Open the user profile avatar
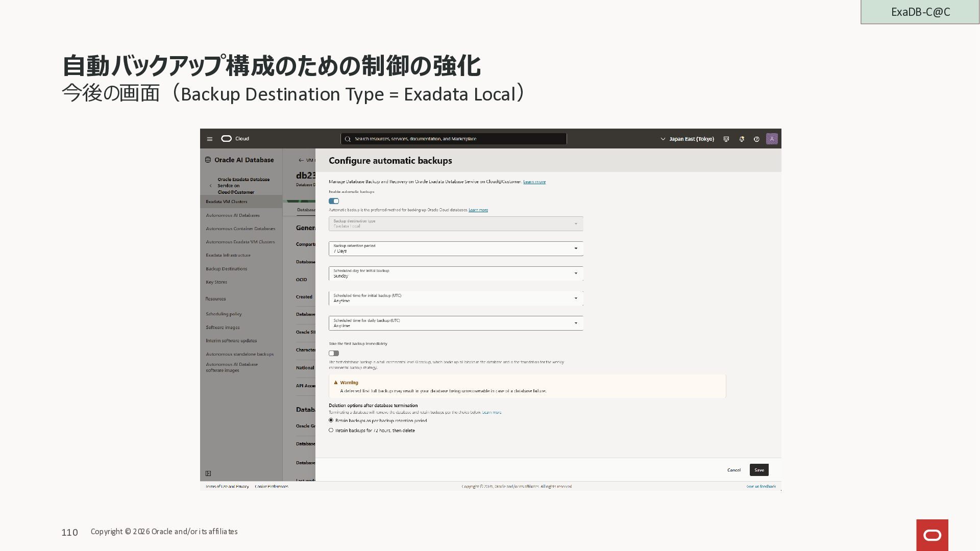This screenshot has width=980, height=551. [x=772, y=139]
